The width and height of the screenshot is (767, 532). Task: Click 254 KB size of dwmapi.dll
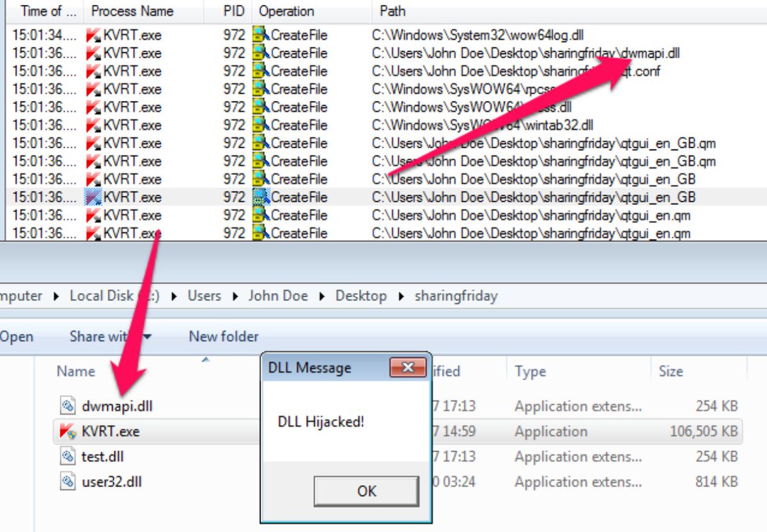tap(717, 406)
